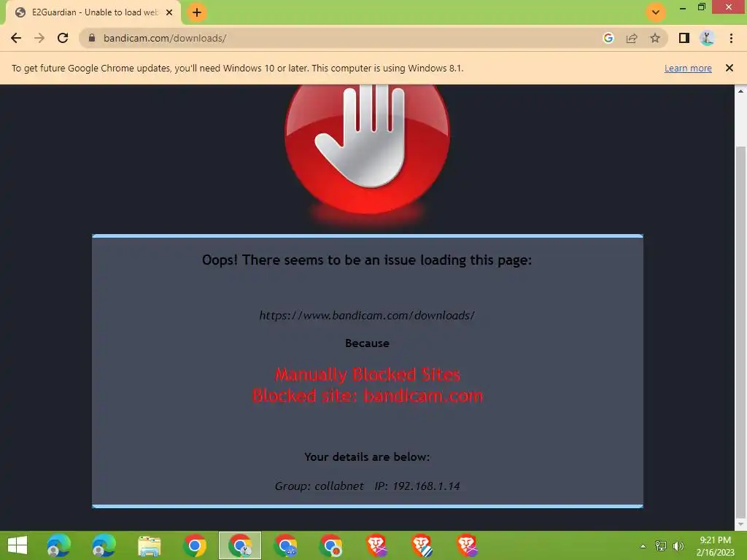
Task: Go back to the previous page
Action: pyautogui.click(x=16, y=38)
